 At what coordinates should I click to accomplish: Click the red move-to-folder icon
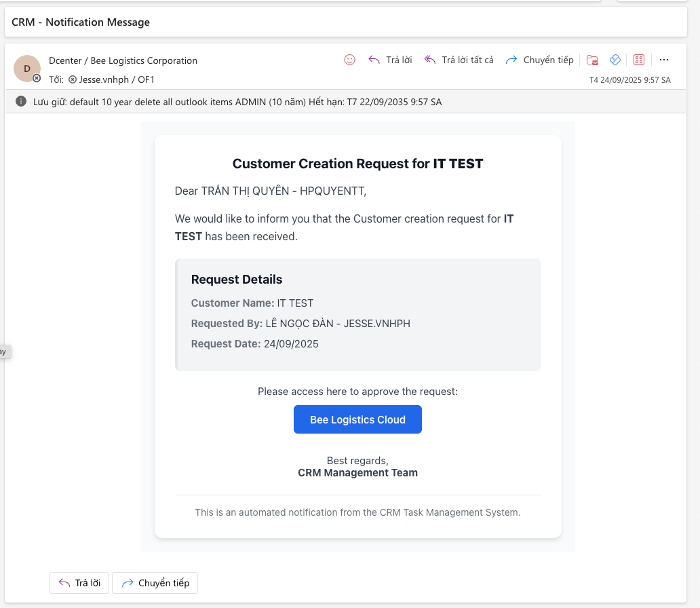click(591, 60)
